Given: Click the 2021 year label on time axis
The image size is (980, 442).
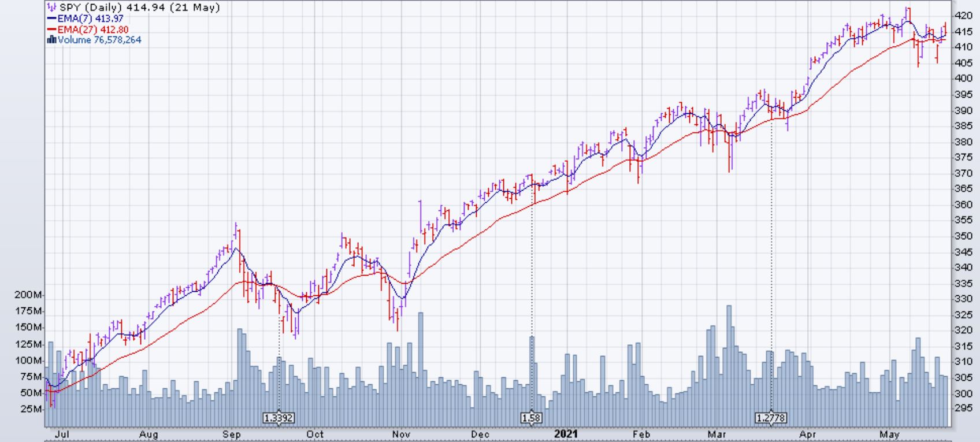Looking at the screenshot, I should (x=566, y=434).
